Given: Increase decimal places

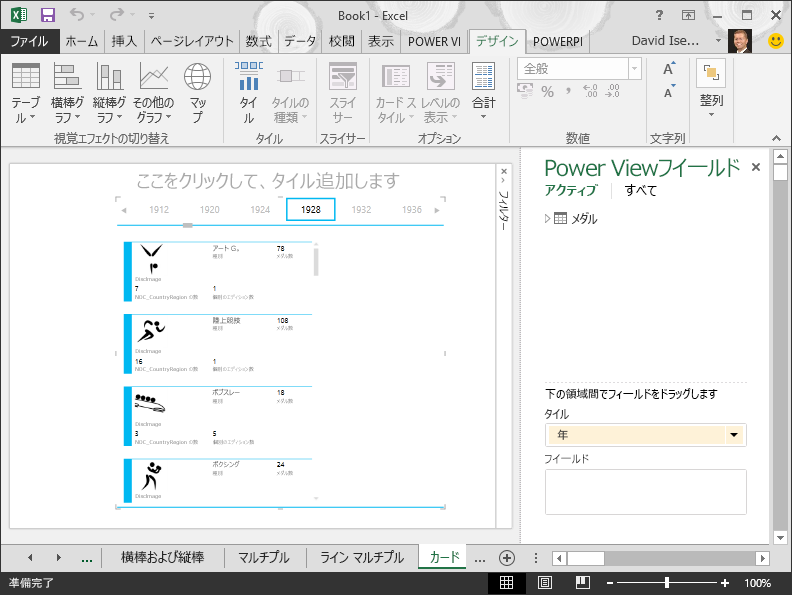Looking at the screenshot, I should [590, 91].
